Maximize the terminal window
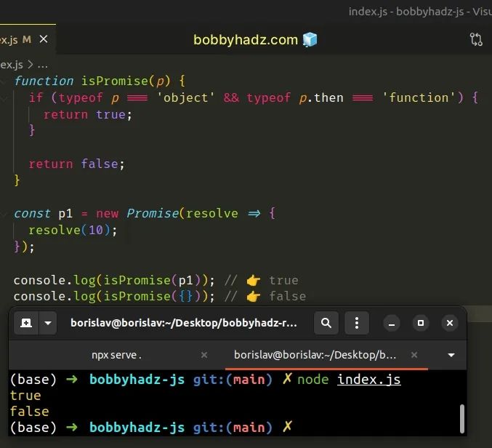This screenshot has width=492, height=448. click(421, 323)
